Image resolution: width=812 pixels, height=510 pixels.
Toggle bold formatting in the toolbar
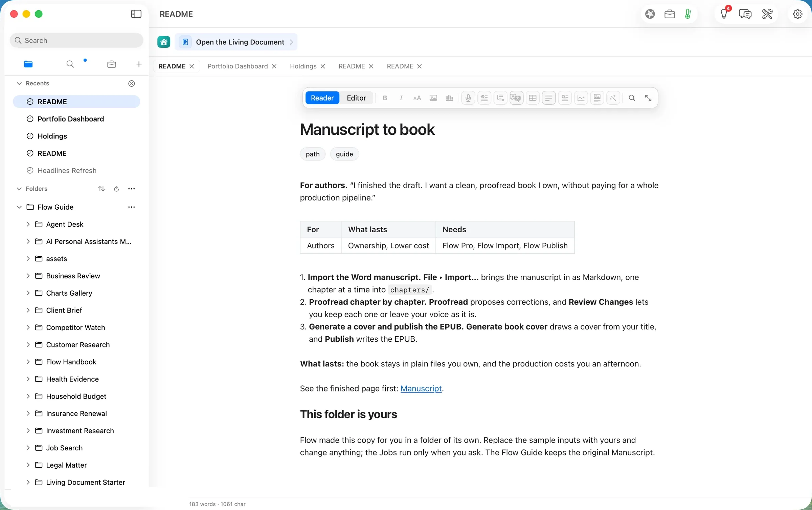click(x=385, y=98)
